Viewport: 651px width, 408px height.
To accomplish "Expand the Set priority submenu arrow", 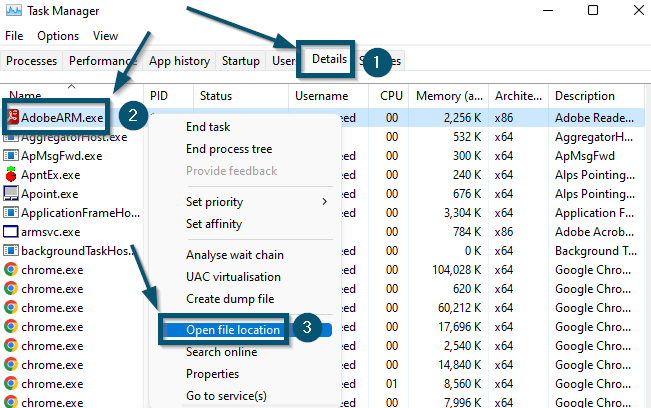I will pyautogui.click(x=325, y=202).
